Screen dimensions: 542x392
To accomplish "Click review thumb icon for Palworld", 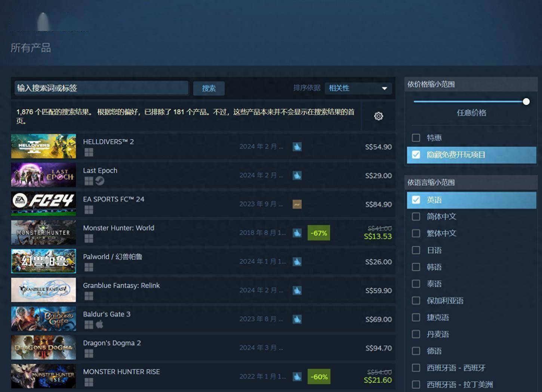I will (297, 262).
